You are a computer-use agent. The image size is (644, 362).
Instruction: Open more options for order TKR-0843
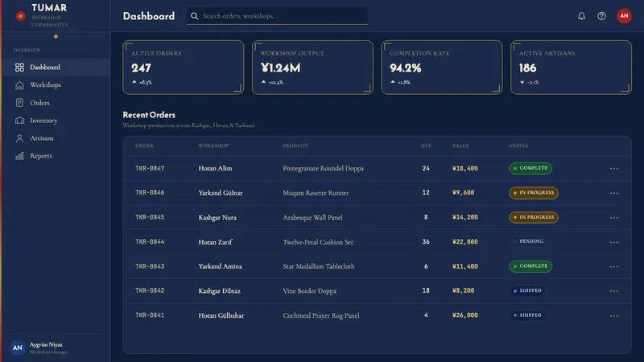tap(613, 266)
